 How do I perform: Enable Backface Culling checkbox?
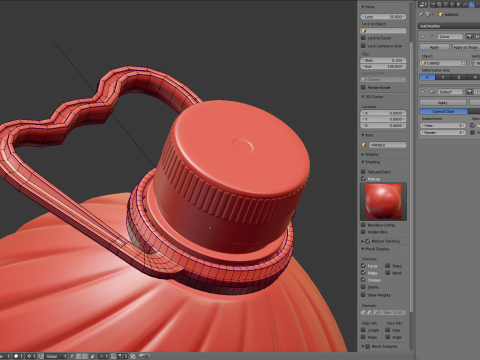click(364, 225)
